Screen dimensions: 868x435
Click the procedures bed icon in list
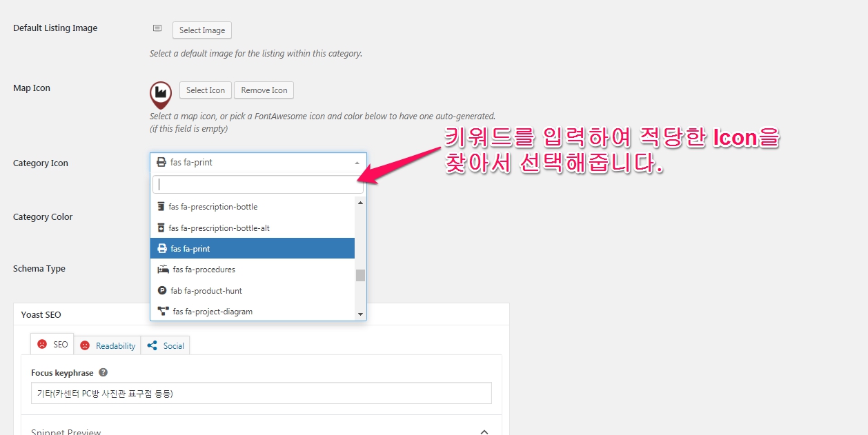point(164,270)
